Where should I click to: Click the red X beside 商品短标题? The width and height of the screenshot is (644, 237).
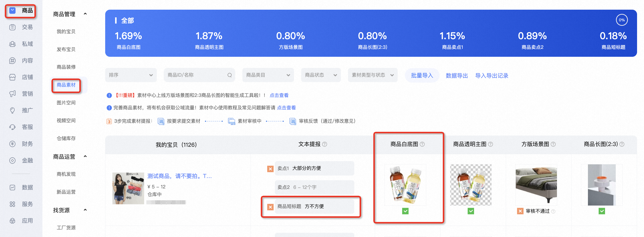[x=270, y=207]
